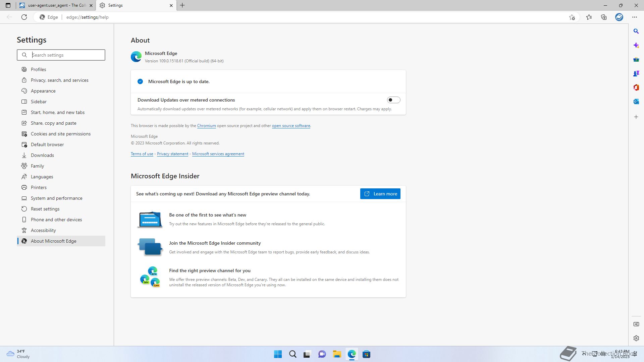The height and width of the screenshot is (362, 644).
Task: Open the sidebar Tools briefcase icon
Action: [x=636, y=59]
